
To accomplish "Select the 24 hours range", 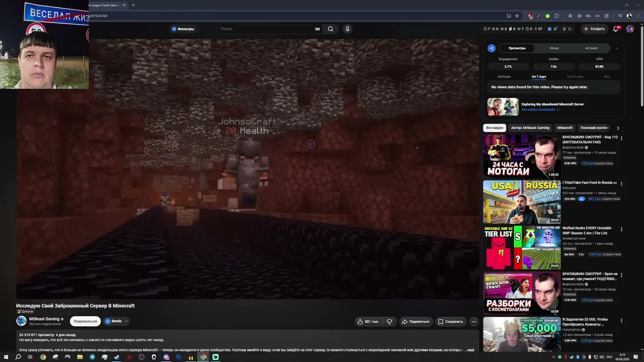I will click(504, 76).
